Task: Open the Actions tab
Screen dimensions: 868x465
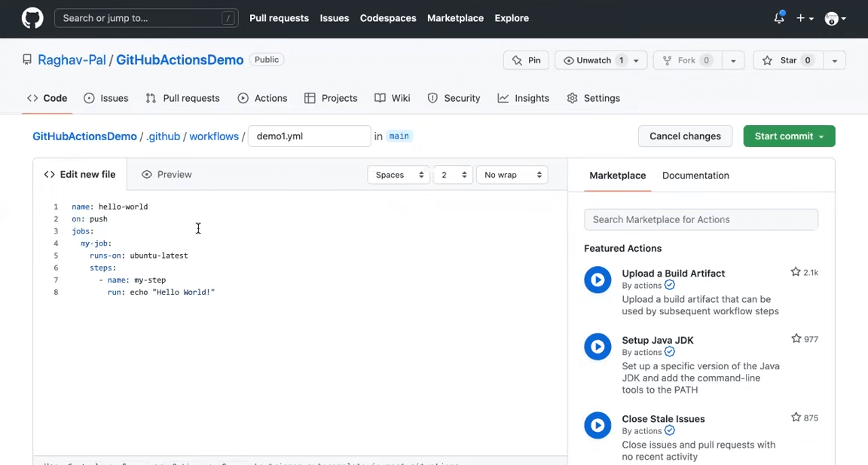Action: coord(262,98)
